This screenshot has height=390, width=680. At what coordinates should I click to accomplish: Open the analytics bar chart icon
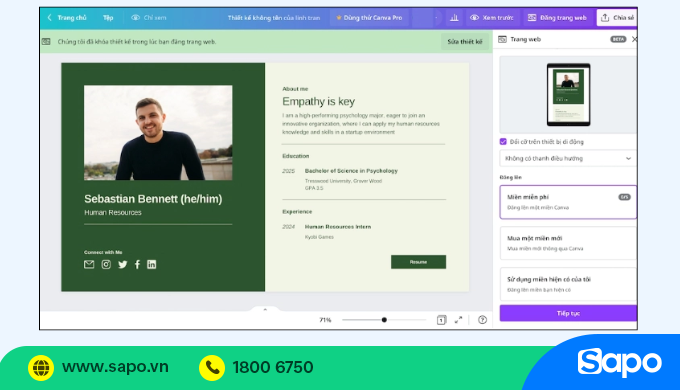[x=454, y=18]
